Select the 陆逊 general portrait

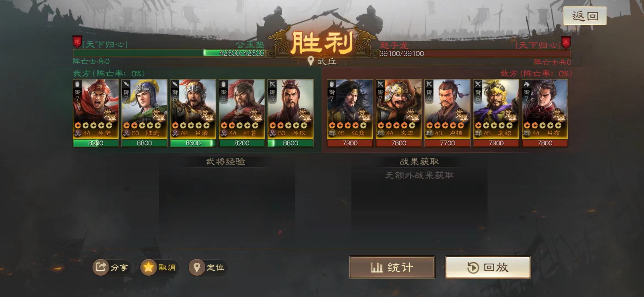(x=144, y=109)
